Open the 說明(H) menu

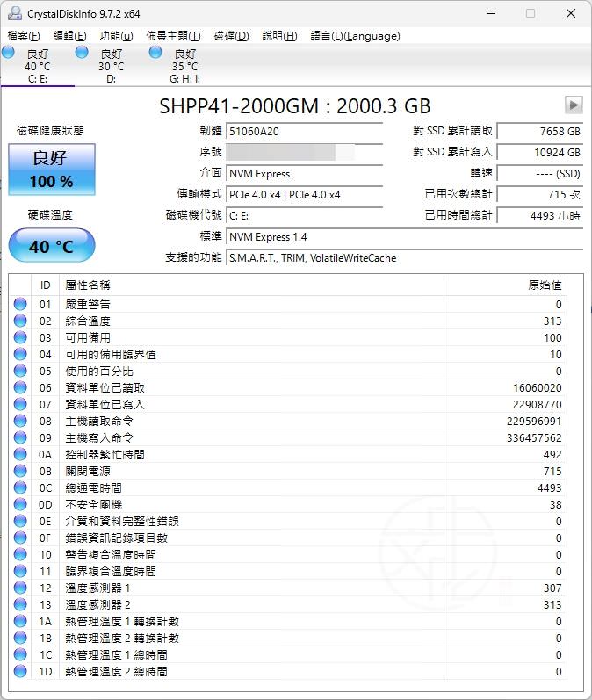(279, 36)
